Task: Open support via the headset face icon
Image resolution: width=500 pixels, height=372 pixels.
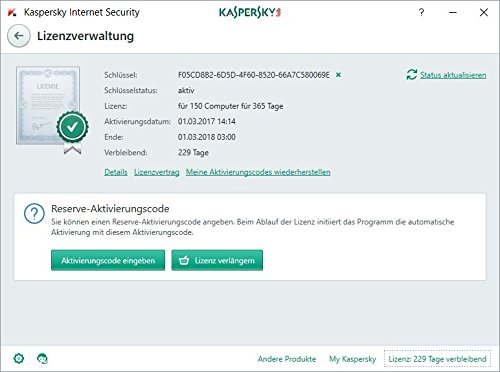Action: pos(42,359)
